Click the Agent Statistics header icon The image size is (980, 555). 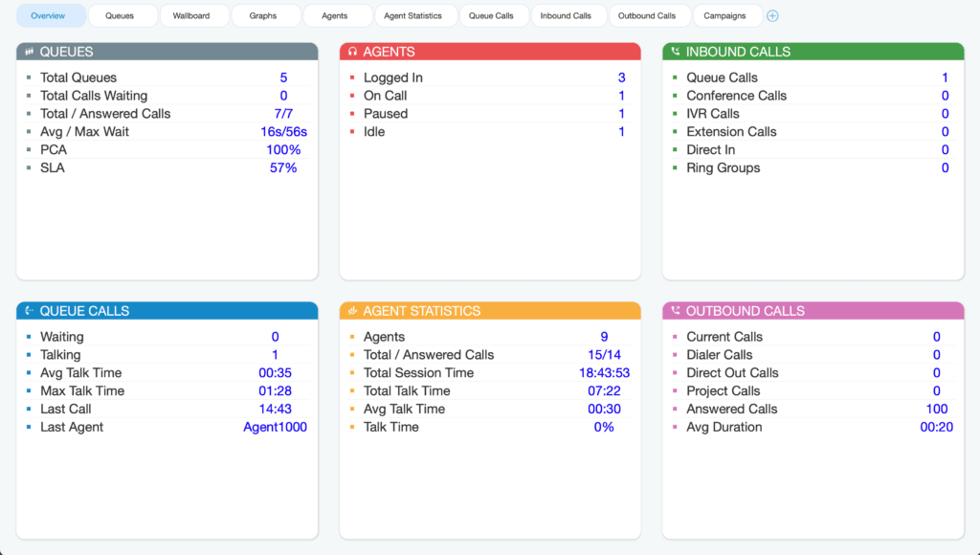(x=352, y=311)
